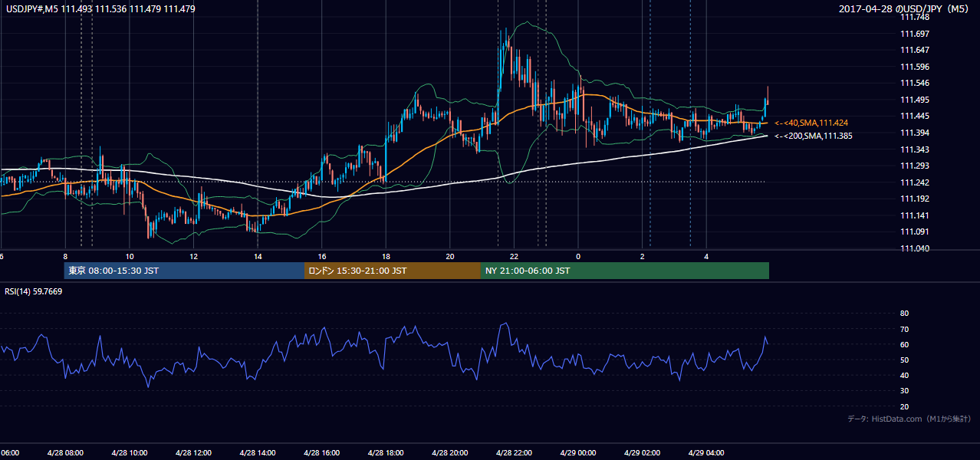Viewport: 980px width, 460px height.
Task: Click price axis label 111.495
Action: (x=916, y=100)
